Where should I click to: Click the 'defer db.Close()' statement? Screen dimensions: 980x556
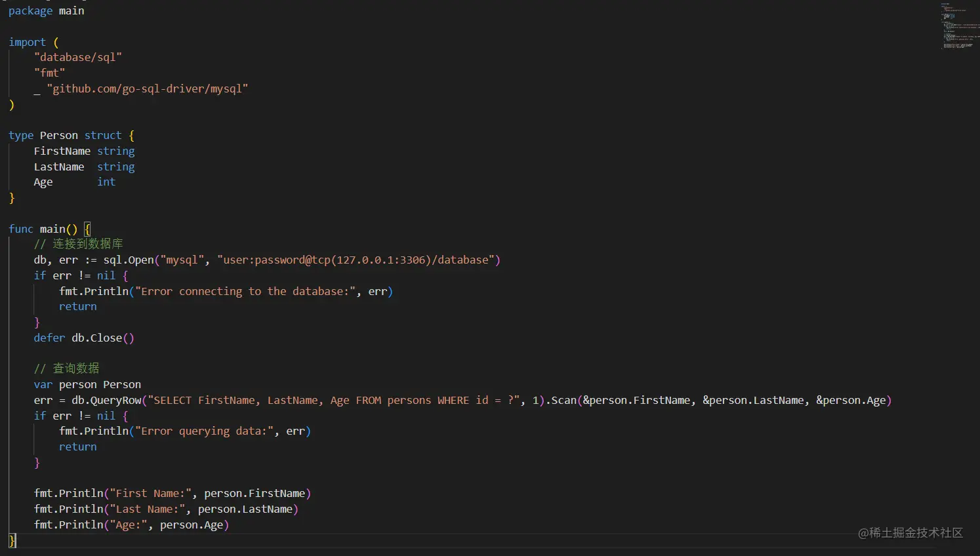(84, 338)
